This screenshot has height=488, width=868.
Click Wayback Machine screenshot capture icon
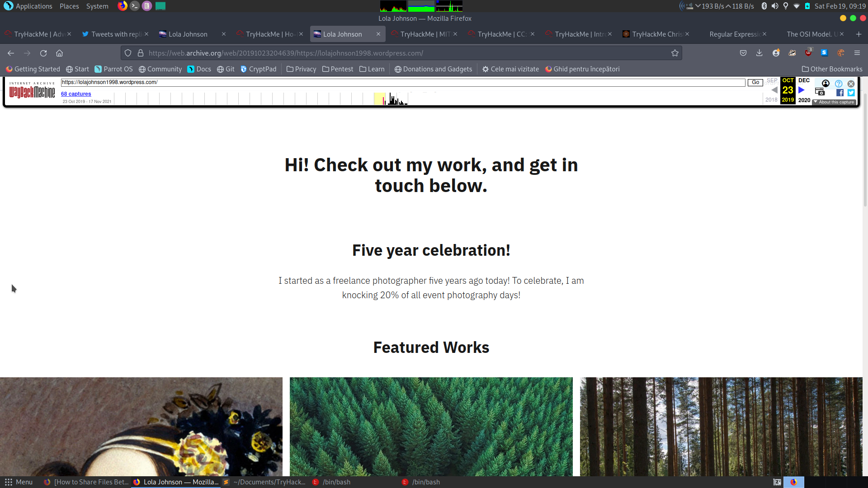[x=819, y=92]
